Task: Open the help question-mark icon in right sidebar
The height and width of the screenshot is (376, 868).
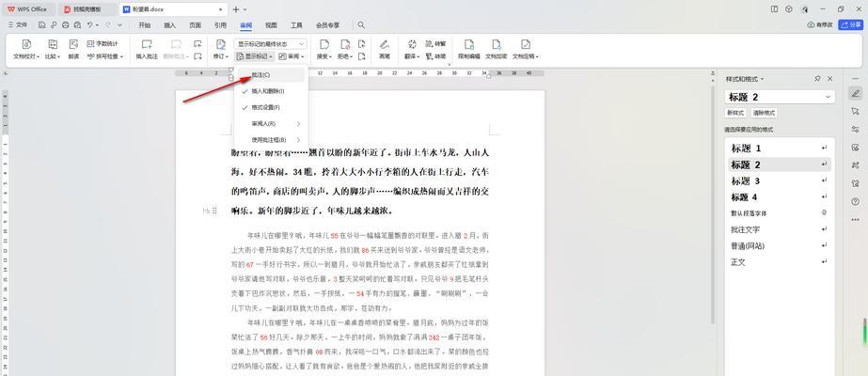Action: pyautogui.click(x=855, y=202)
